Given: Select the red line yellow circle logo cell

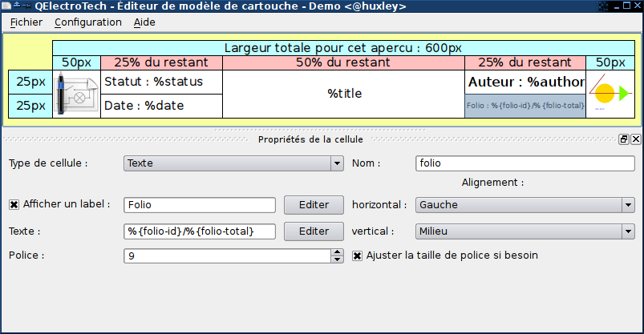Looking at the screenshot, I should click(610, 94).
